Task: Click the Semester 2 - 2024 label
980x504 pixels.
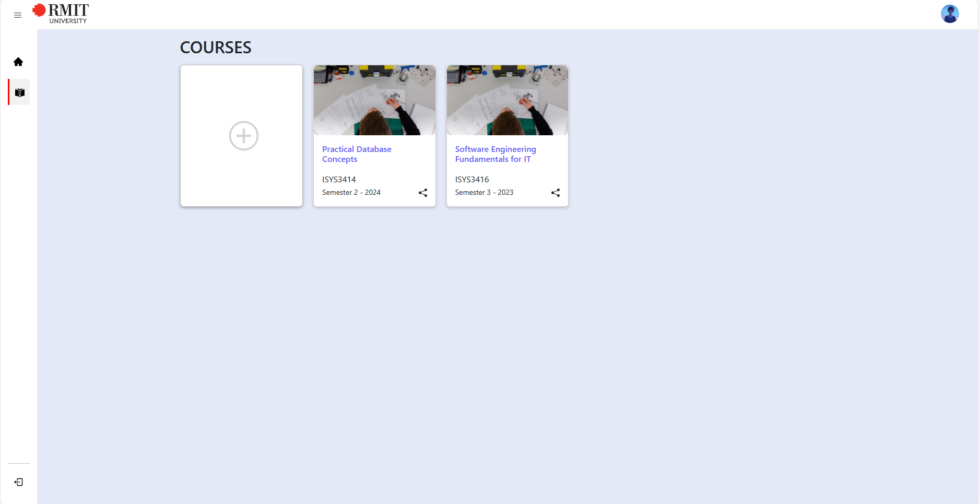Action: tap(351, 192)
